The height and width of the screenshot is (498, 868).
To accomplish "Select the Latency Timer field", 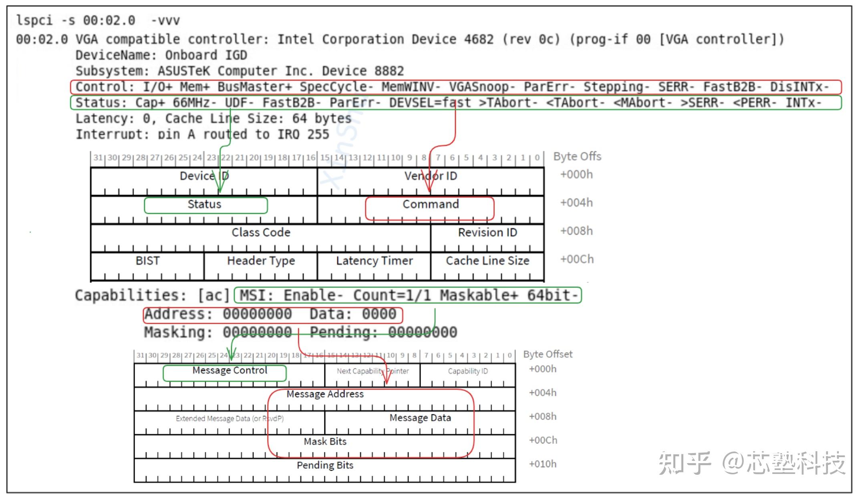I will [374, 261].
